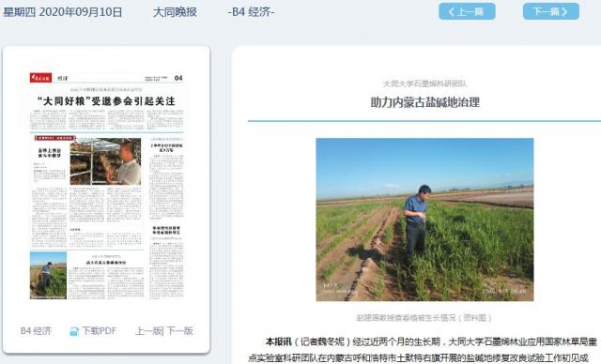
Task: Go to previous page via 上一版
Action: [148, 331]
